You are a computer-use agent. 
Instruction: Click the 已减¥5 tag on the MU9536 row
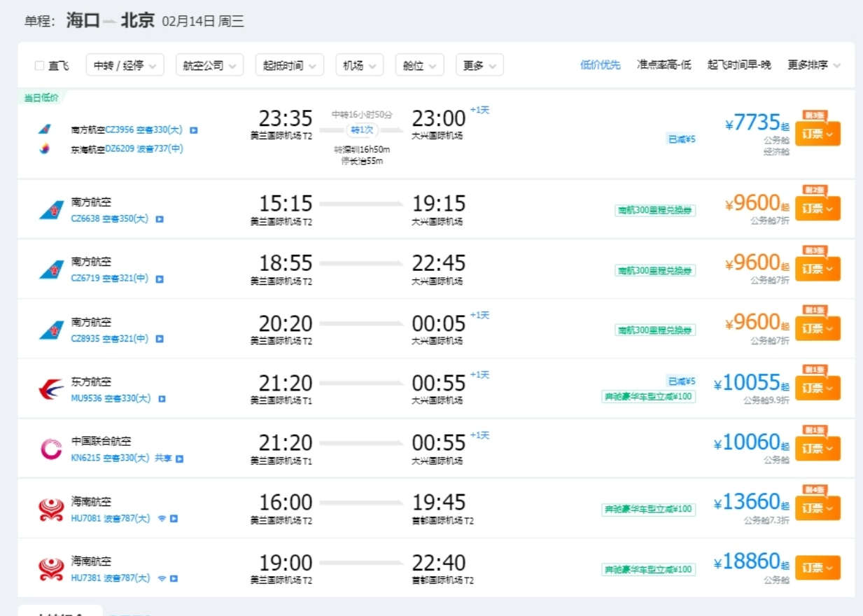pyautogui.click(x=681, y=381)
